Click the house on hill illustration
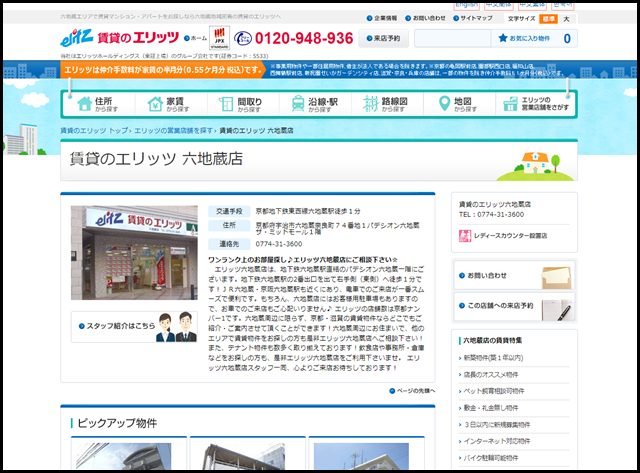The image size is (640, 473). [x=536, y=166]
